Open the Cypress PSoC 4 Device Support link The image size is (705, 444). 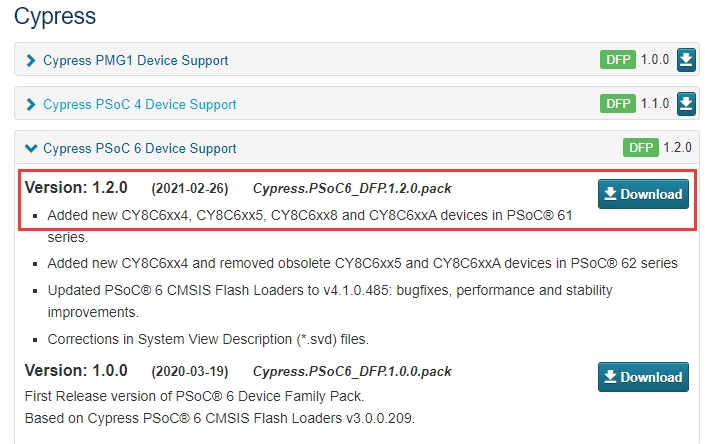pyautogui.click(x=139, y=105)
